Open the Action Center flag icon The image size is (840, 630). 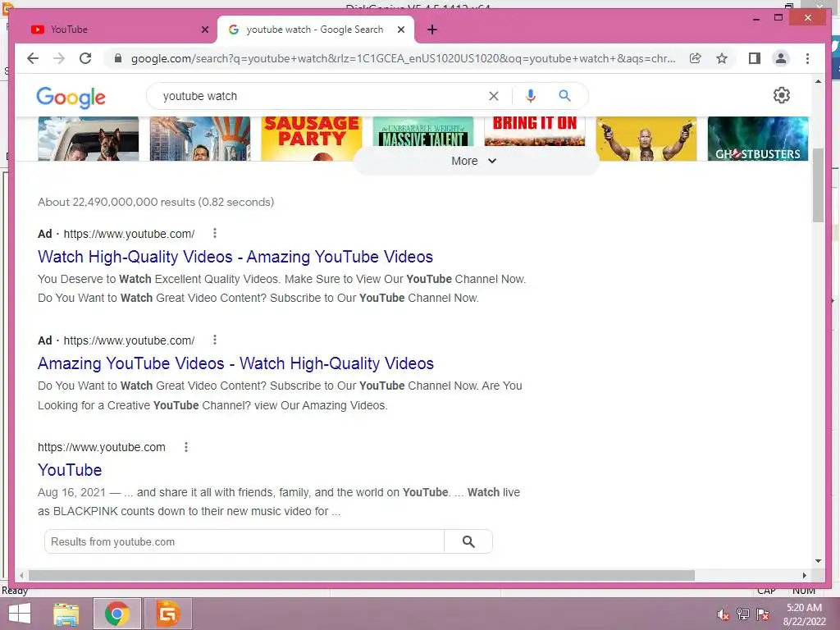pos(763,614)
